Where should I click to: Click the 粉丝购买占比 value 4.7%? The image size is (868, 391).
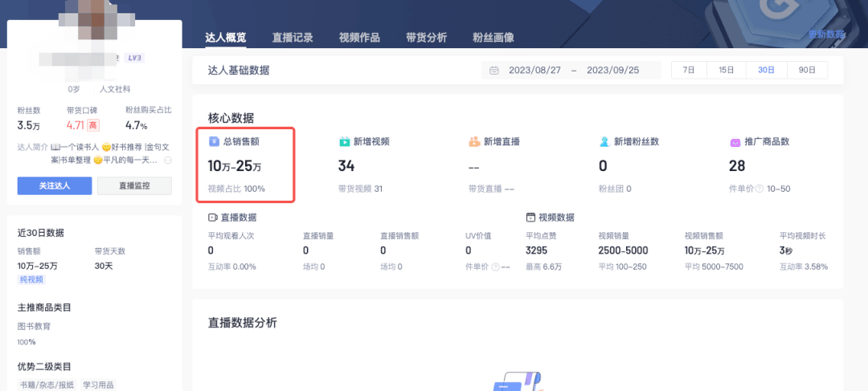pos(136,125)
